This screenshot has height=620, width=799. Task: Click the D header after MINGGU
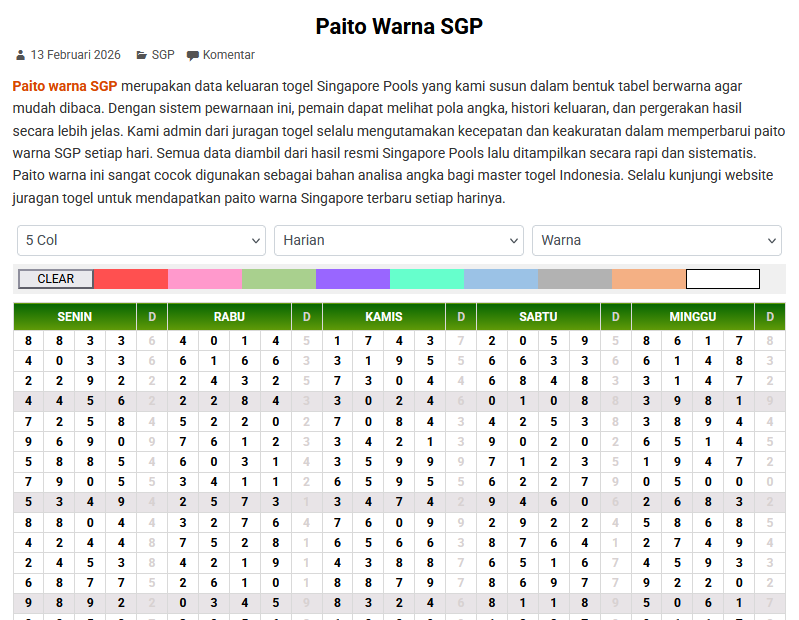[x=770, y=317]
